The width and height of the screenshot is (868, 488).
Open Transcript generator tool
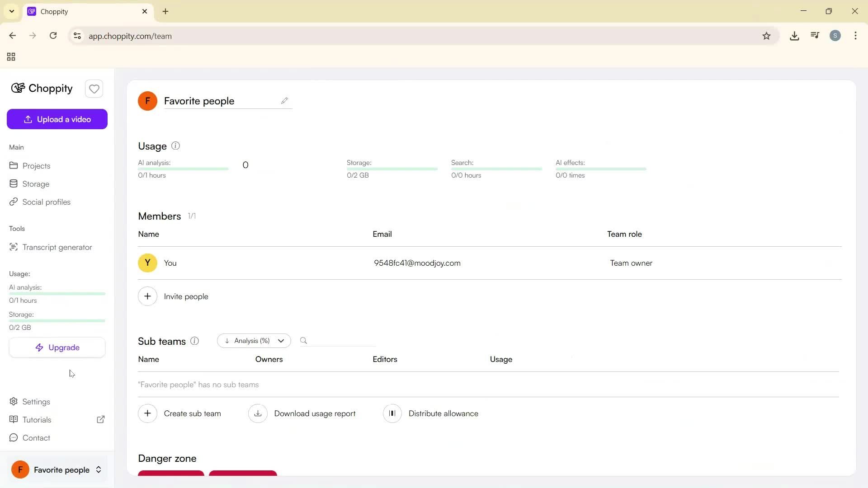coord(57,247)
